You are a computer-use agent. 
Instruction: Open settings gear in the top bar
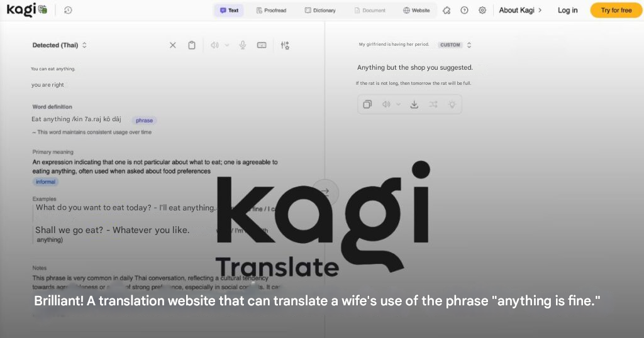point(482,10)
